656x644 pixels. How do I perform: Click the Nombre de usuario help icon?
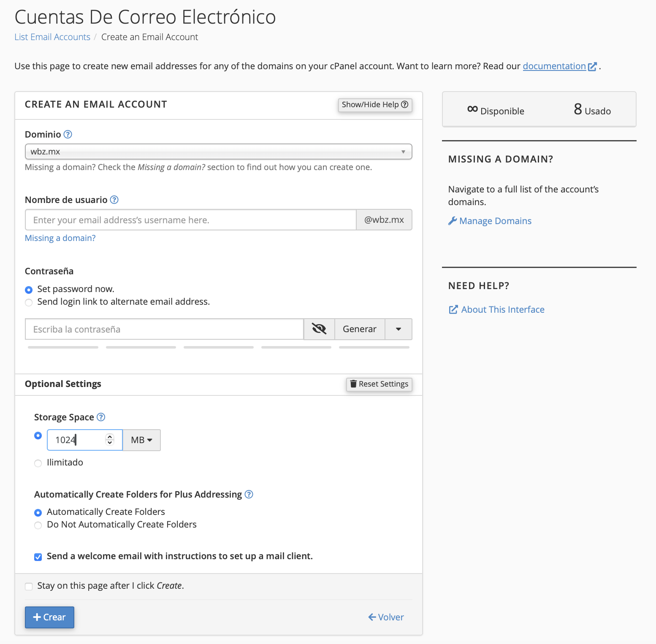click(114, 200)
